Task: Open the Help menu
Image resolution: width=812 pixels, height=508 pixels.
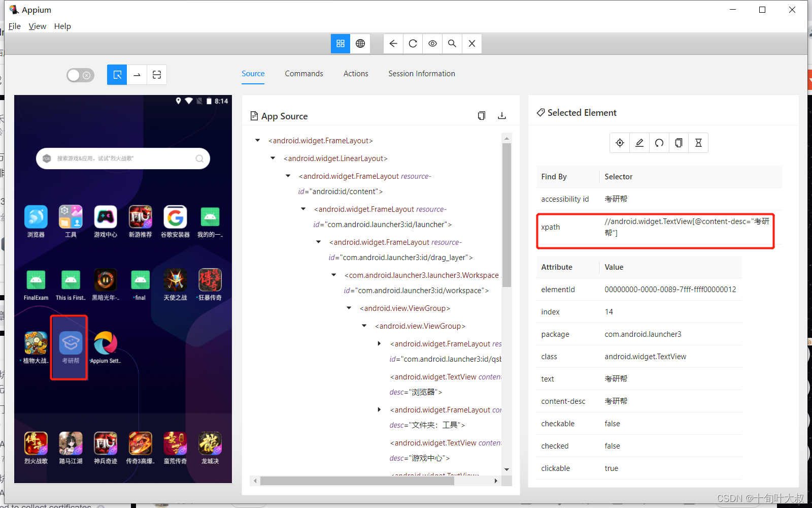Action: pyautogui.click(x=62, y=26)
